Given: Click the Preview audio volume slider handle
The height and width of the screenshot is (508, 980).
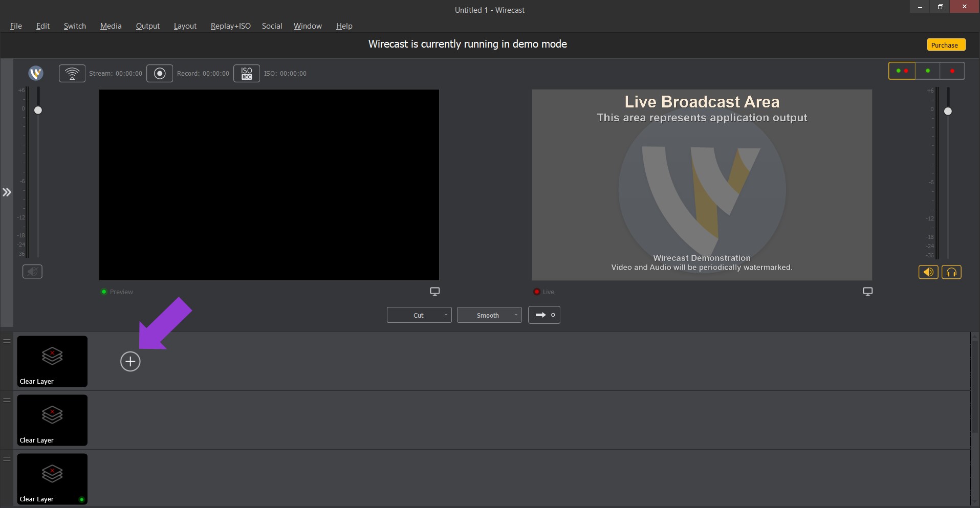Looking at the screenshot, I should click(x=38, y=111).
